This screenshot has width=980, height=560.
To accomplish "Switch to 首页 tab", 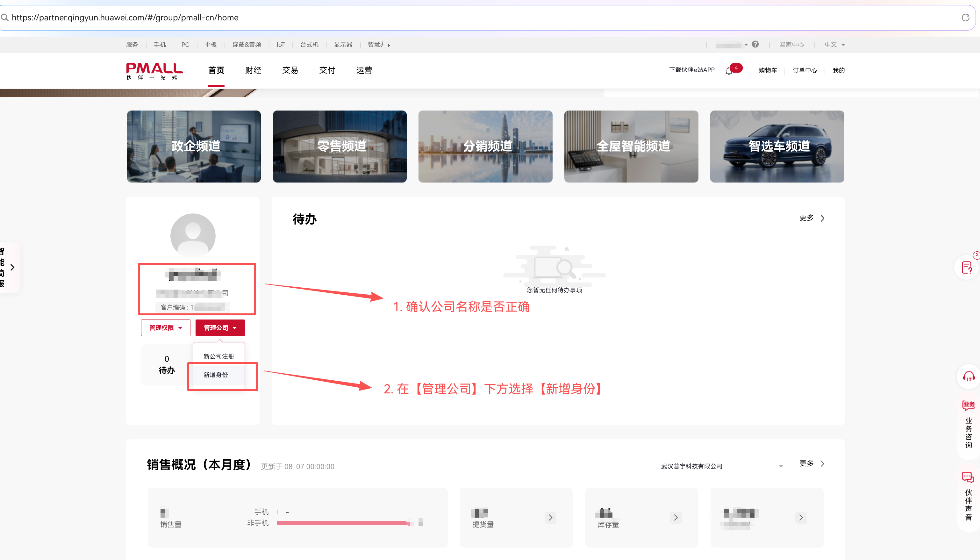I will coord(216,70).
